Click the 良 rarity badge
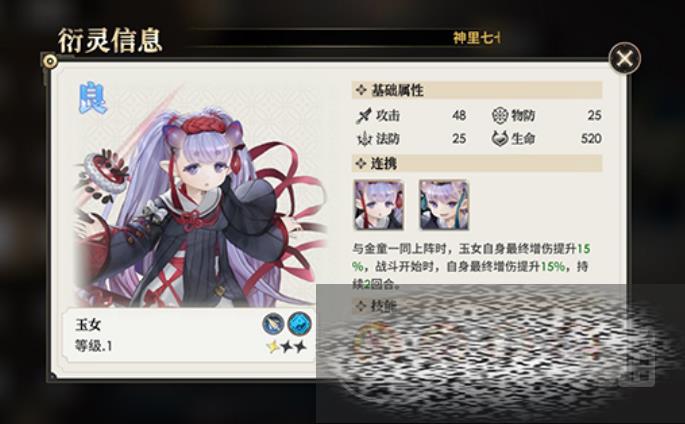Viewport: 685px width, 424px height. point(93,99)
